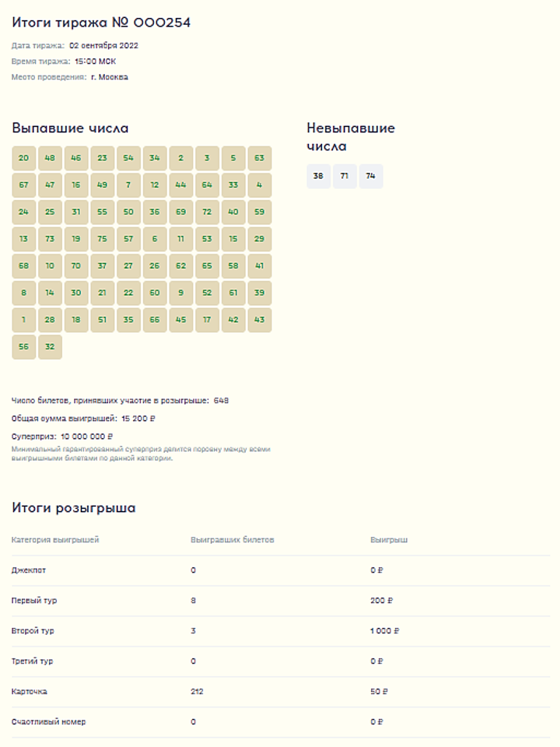Click the Категория выигрышей column header
Viewport: 560px width, 747px height.
[55, 540]
